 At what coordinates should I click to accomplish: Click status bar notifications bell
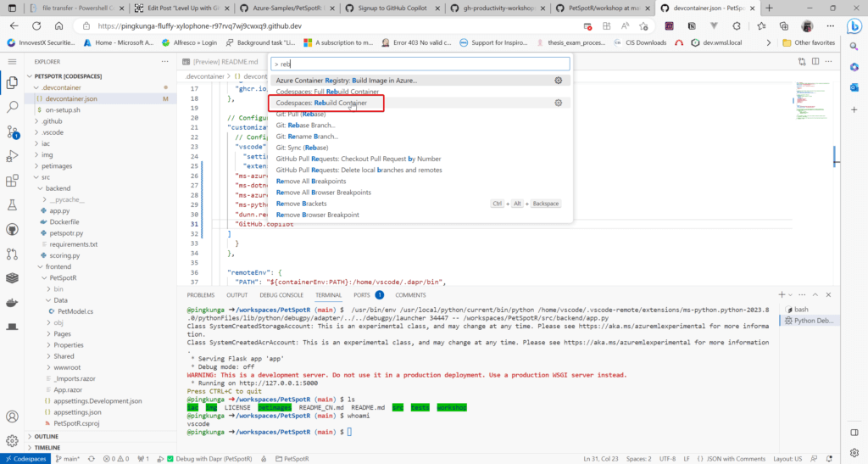pyautogui.click(x=829, y=458)
